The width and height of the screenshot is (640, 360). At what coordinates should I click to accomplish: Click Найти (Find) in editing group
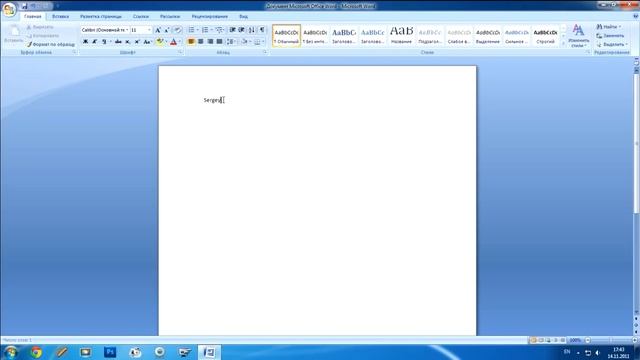[x=609, y=27]
